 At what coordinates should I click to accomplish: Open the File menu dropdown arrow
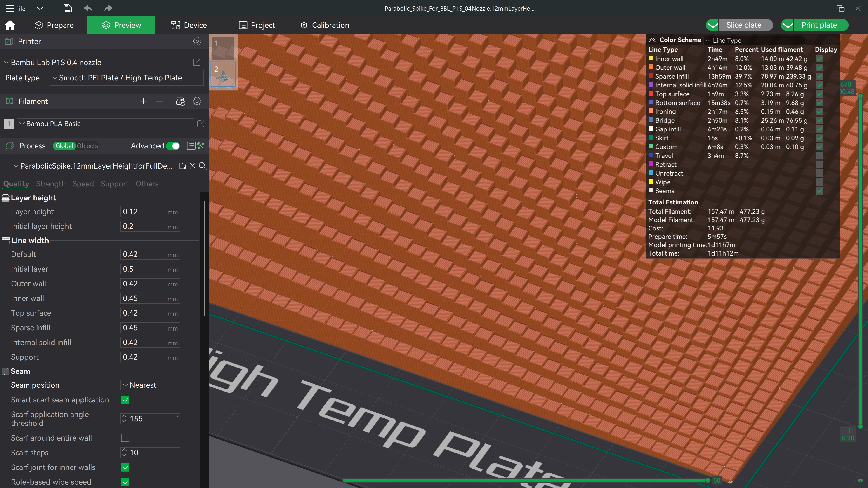click(x=40, y=8)
